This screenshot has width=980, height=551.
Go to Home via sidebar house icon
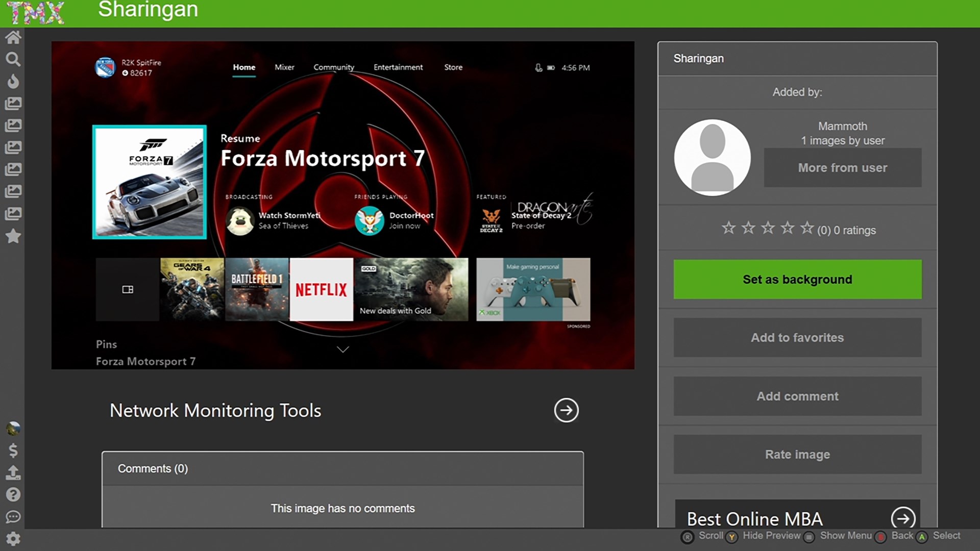coord(13,37)
